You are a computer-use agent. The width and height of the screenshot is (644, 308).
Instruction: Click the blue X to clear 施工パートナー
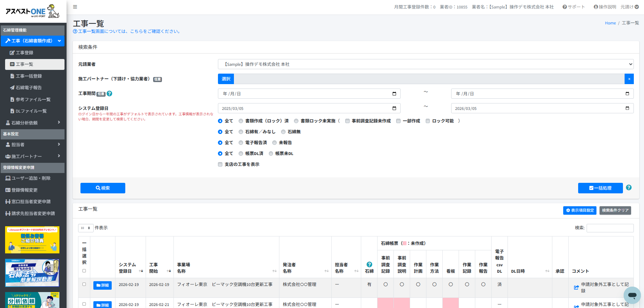point(629,79)
